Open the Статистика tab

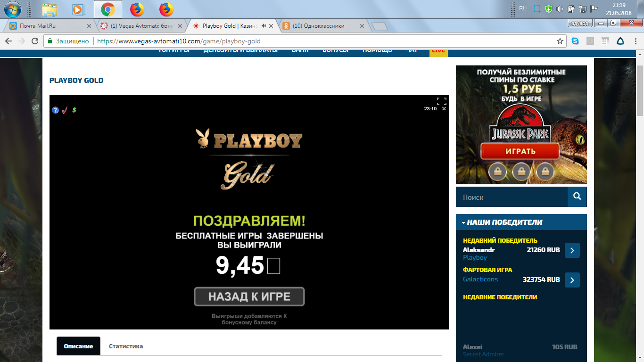[126, 346]
